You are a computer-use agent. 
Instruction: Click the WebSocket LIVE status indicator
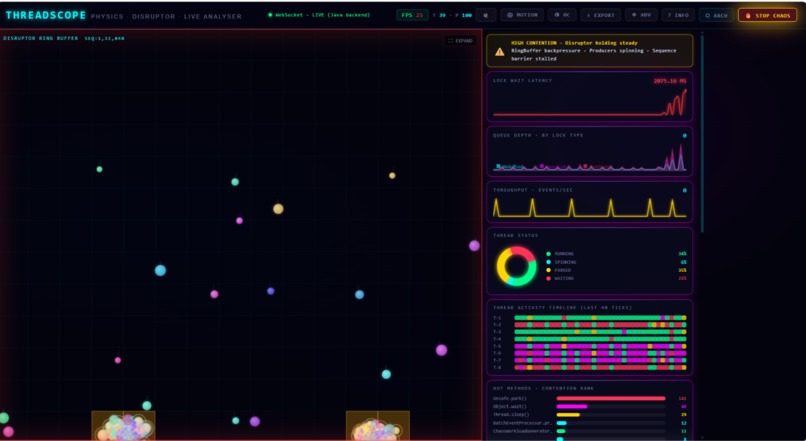(319, 15)
